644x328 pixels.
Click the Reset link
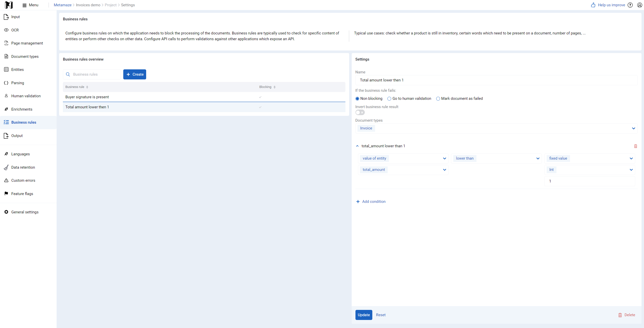click(381, 315)
